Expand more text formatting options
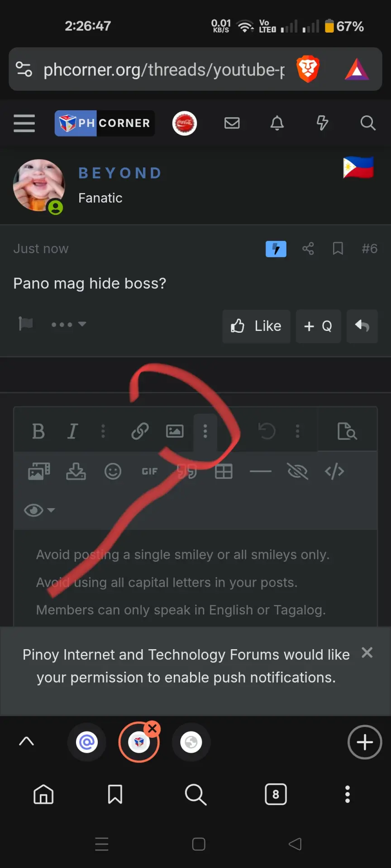The image size is (391, 868). click(x=103, y=431)
